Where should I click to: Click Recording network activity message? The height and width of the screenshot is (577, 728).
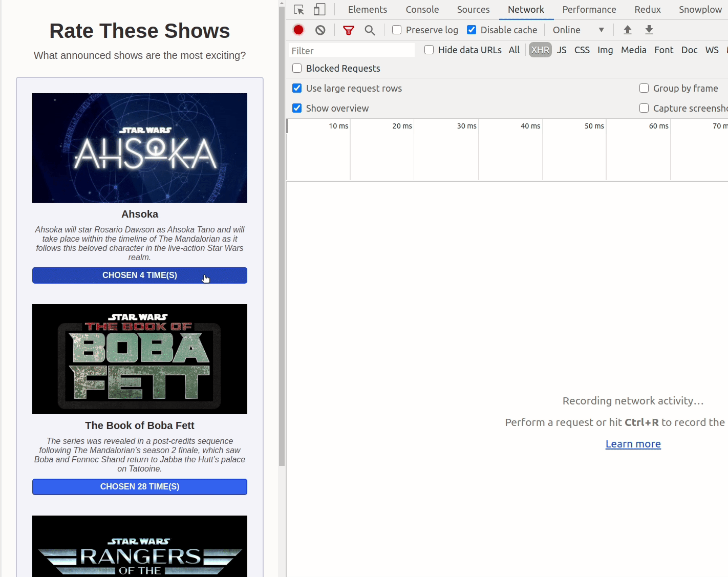click(x=633, y=401)
